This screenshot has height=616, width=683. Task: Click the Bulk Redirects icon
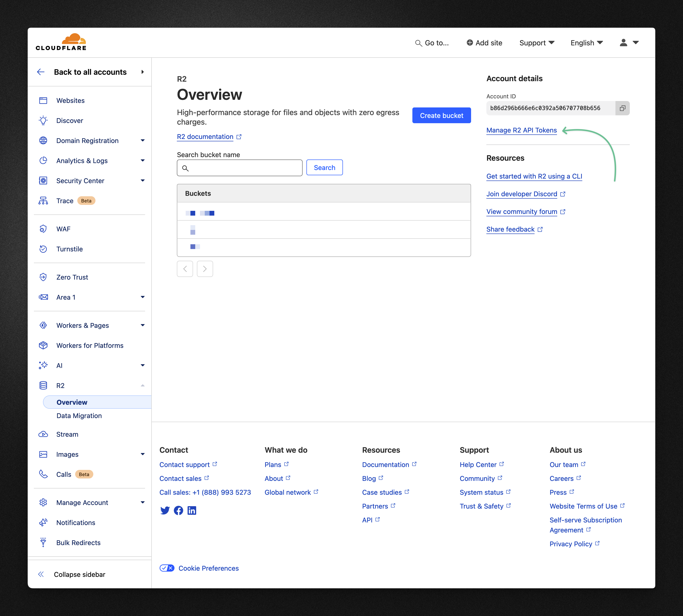[x=43, y=542]
